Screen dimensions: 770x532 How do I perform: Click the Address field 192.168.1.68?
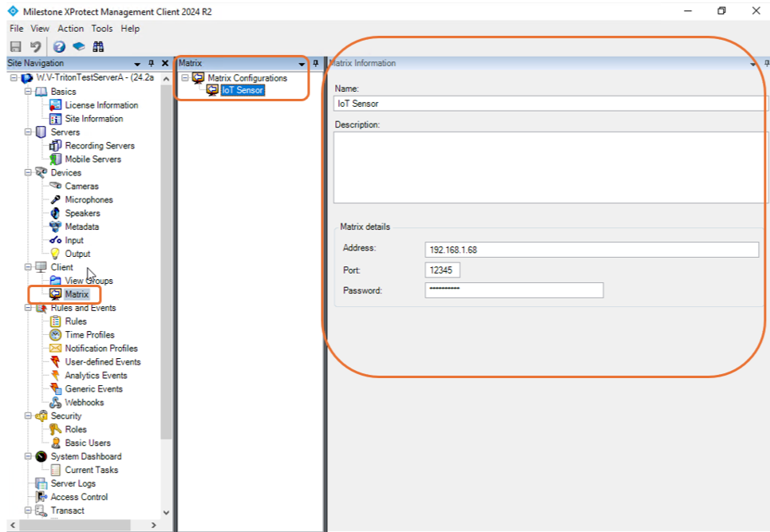(x=592, y=250)
